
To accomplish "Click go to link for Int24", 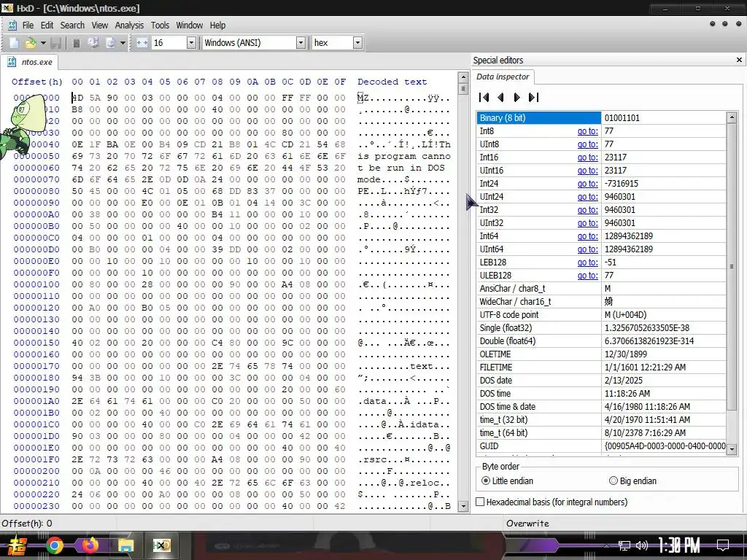I will tap(587, 183).
